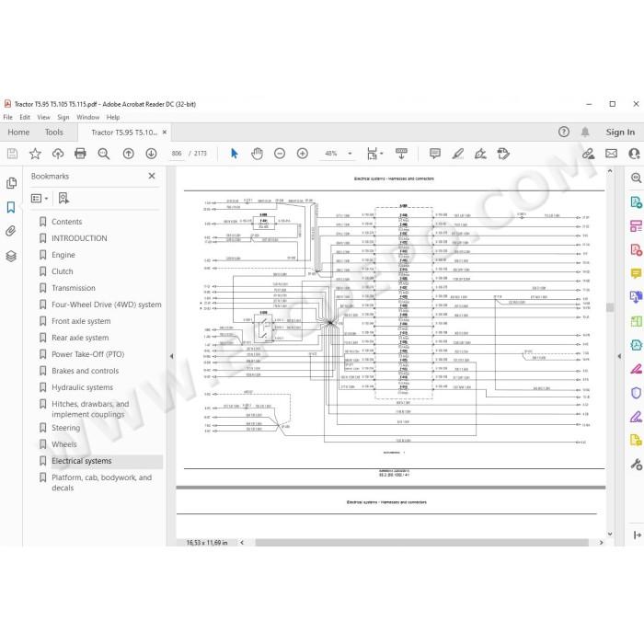Click the stamp tool icon

pyautogui.click(x=503, y=154)
